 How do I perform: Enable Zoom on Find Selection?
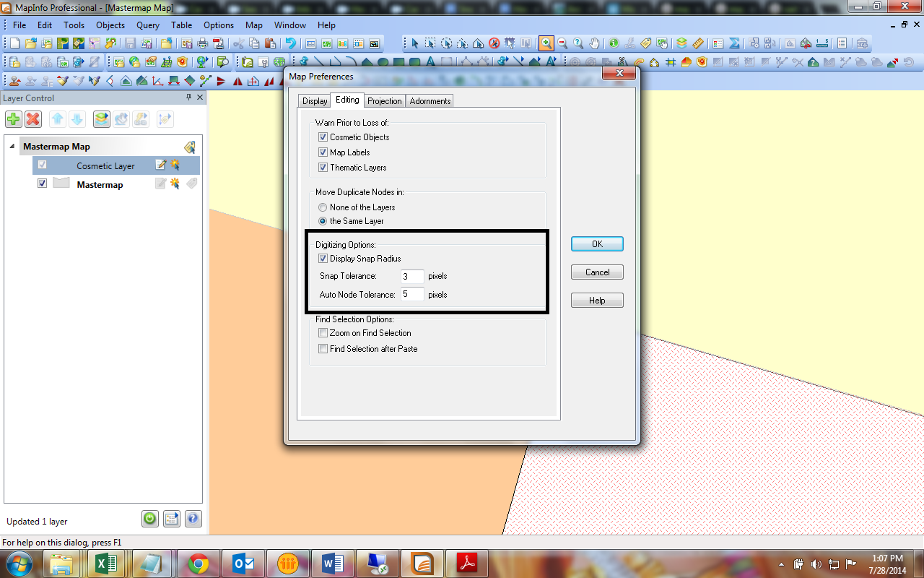coord(323,333)
